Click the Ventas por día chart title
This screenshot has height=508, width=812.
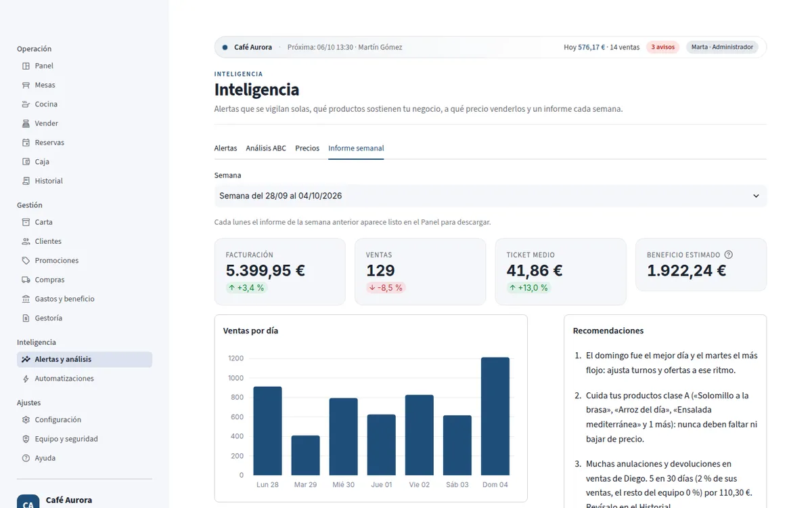click(250, 331)
